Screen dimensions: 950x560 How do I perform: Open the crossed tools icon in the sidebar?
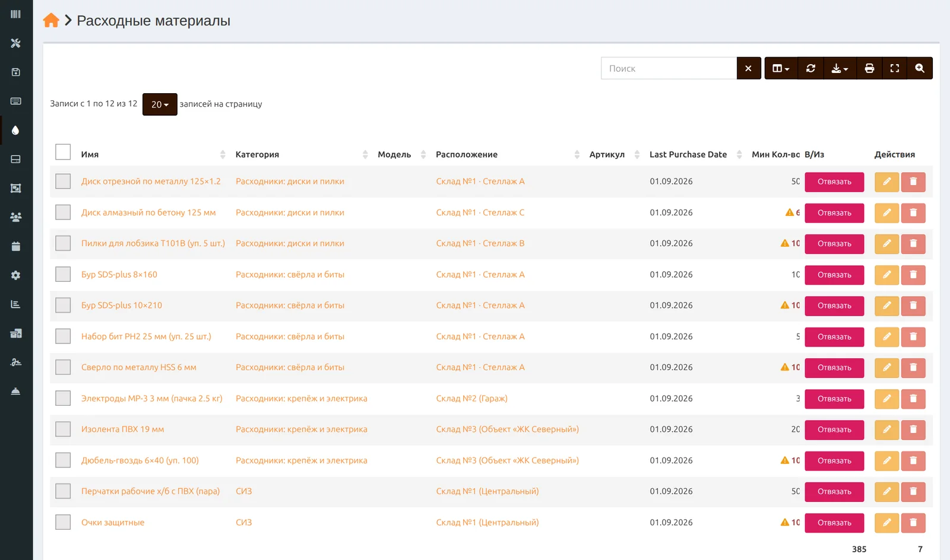click(x=16, y=43)
